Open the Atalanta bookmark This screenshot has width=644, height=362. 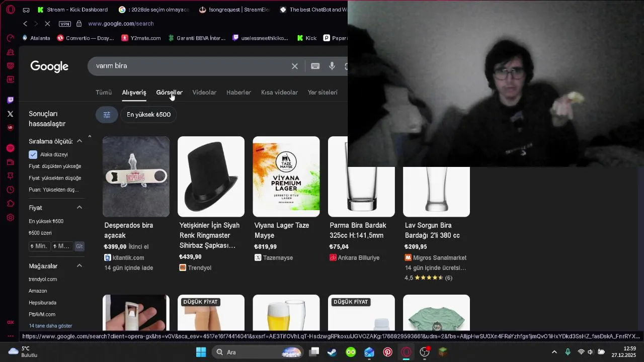click(36, 38)
